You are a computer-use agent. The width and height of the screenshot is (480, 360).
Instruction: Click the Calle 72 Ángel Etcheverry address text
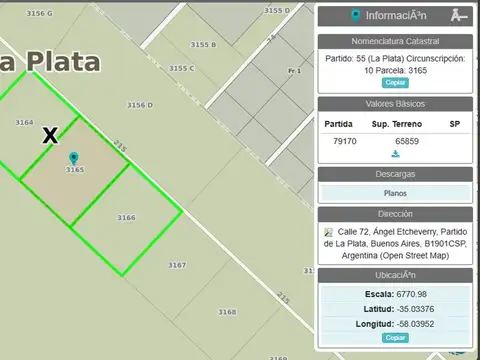click(395, 244)
